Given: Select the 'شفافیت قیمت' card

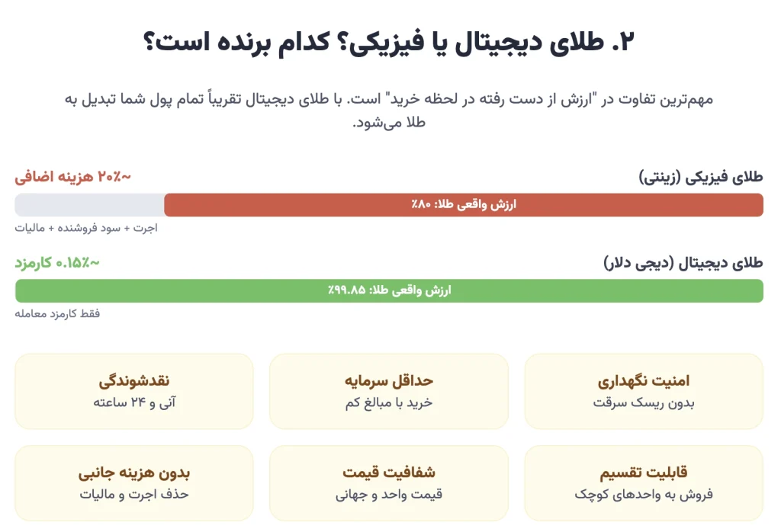Looking at the screenshot, I should (x=389, y=483).
